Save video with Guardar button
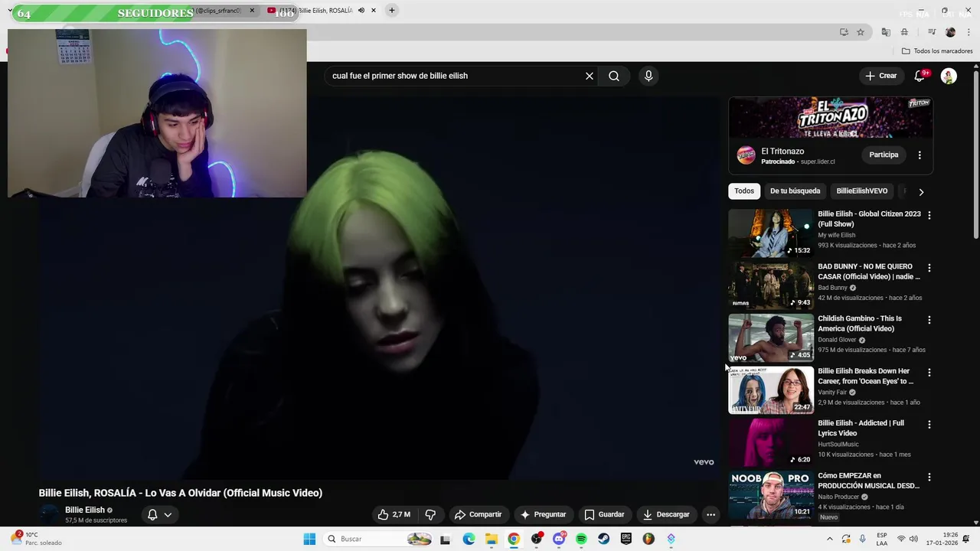Image resolution: width=980 pixels, height=551 pixels. click(x=604, y=514)
